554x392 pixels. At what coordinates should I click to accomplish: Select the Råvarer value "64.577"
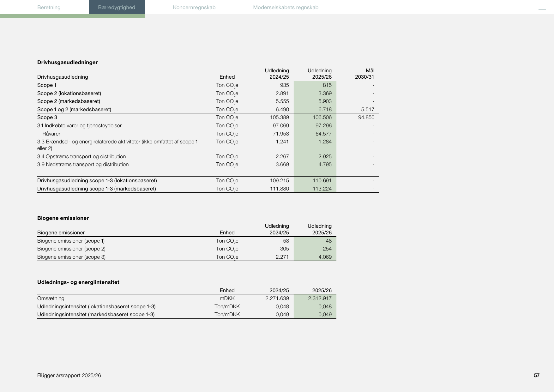(324, 134)
